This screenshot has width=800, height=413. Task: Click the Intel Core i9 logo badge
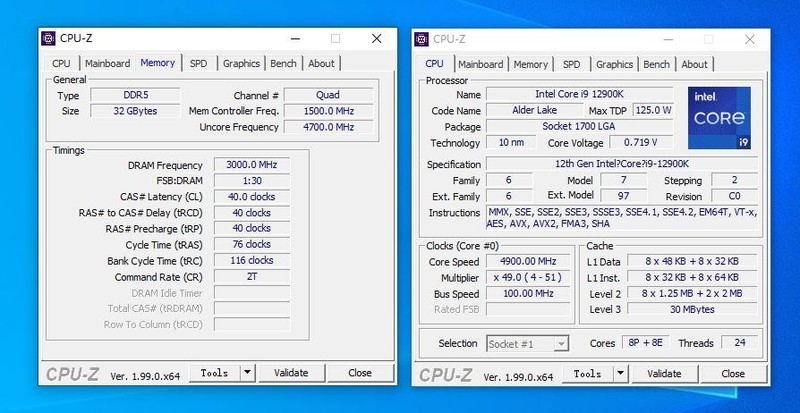coord(719,118)
